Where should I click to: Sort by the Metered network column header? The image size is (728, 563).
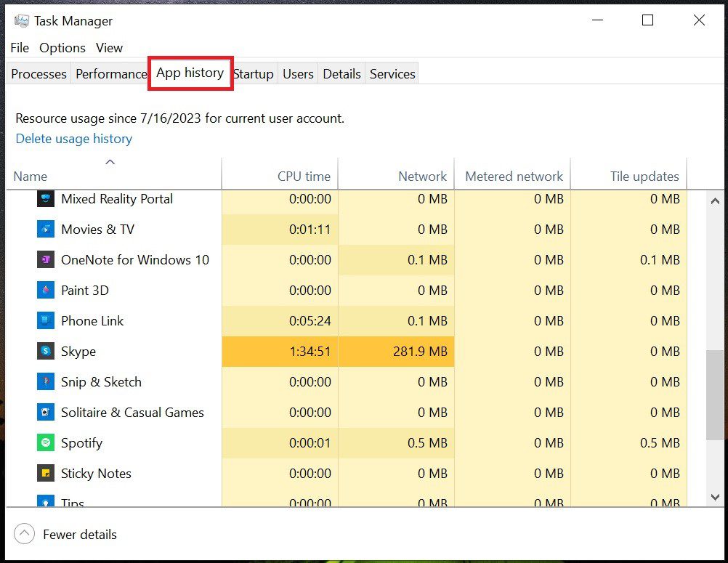coord(512,174)
